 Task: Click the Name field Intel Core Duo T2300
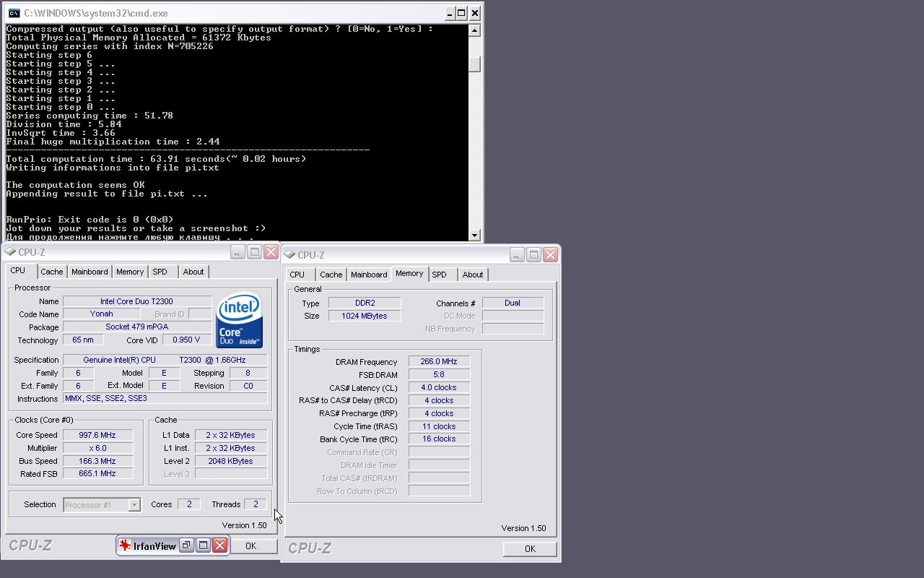[x=137, y=301]
